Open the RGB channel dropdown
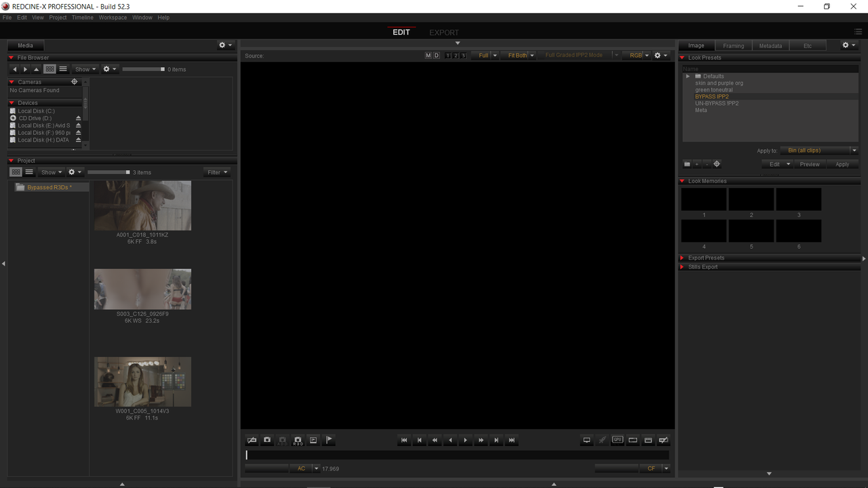The image size is (868, 488). (x=637, y=56)
